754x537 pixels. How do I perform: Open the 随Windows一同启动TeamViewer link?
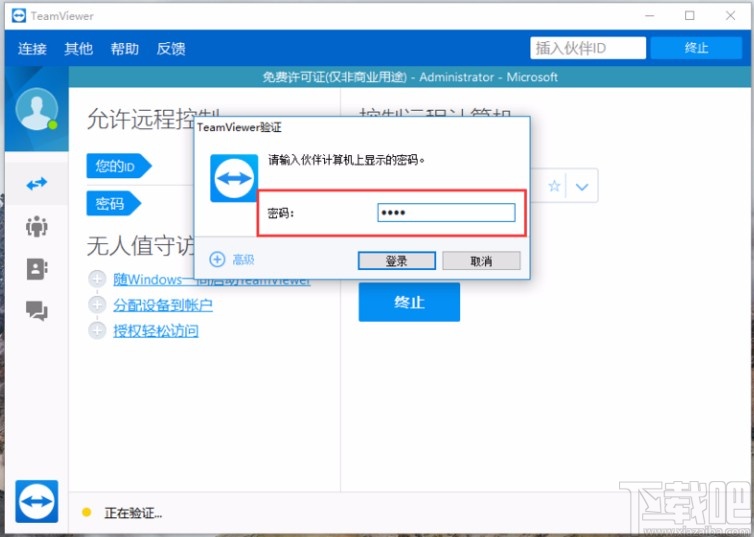[212, 280]
